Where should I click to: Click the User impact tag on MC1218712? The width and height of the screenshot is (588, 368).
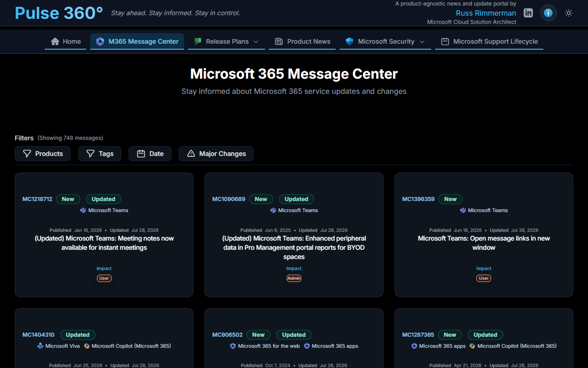[104, 278]
